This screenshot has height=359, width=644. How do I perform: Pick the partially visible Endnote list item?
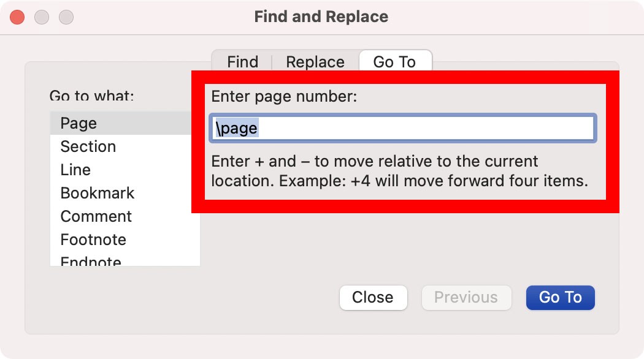point(91,262)
